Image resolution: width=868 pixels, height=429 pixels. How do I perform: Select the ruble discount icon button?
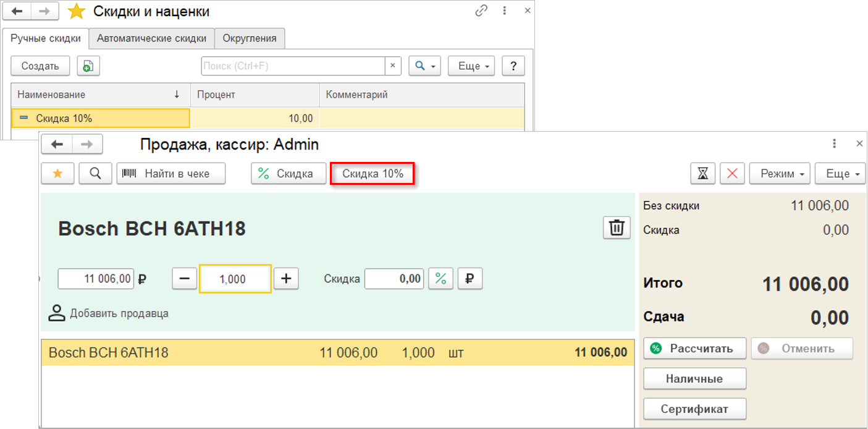(x=470, y=279)
